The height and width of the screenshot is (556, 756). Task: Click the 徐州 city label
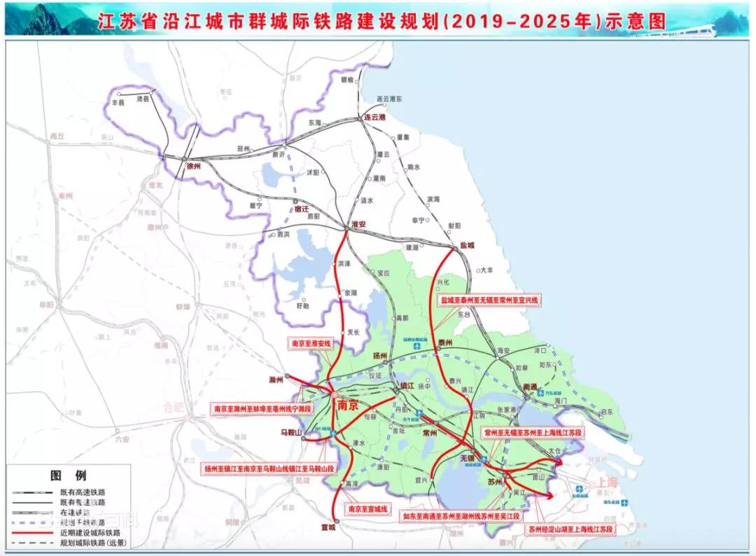pyautogui.click(x=193, y=166)
